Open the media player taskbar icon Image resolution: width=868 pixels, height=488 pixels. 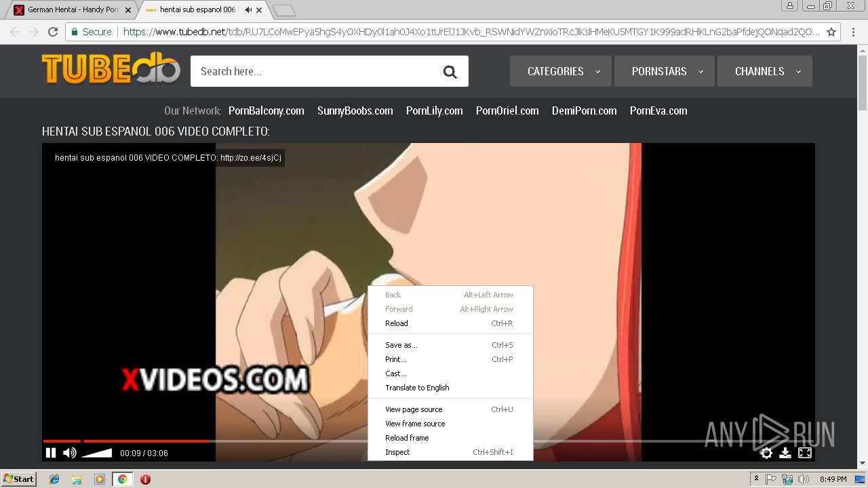pyautogui.click(x=100, y=479)
